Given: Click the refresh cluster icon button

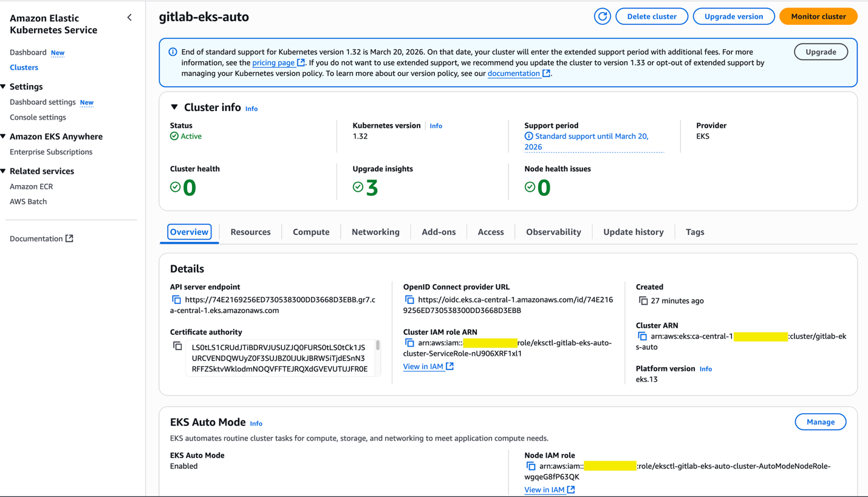Looking at the screenshot, I should click(x=602, y=16).
